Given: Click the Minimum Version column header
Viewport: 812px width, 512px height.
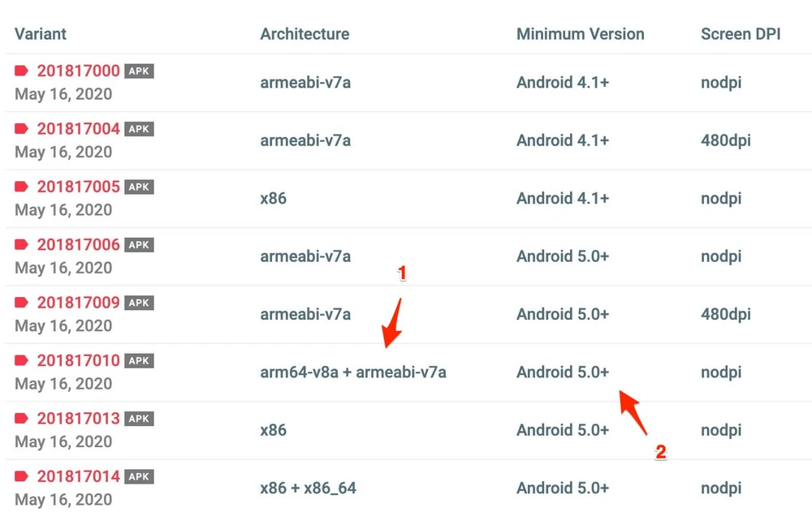Looking at the screenshot, I should [580, 34].
